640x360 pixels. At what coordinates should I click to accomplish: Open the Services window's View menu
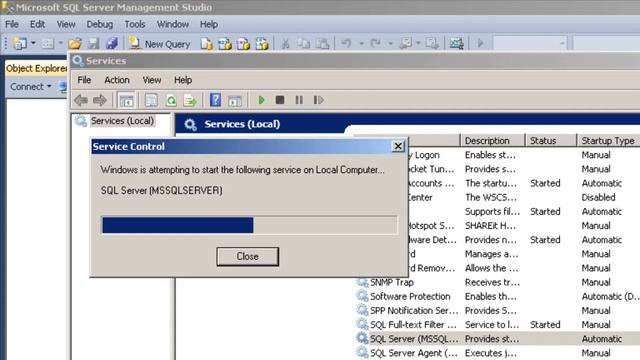(152, 80)
